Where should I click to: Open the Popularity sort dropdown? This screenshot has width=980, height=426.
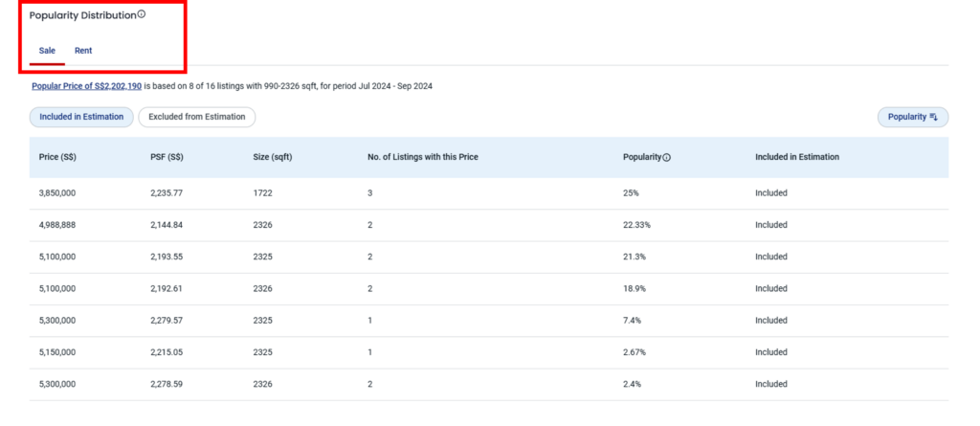click(912, 117)
